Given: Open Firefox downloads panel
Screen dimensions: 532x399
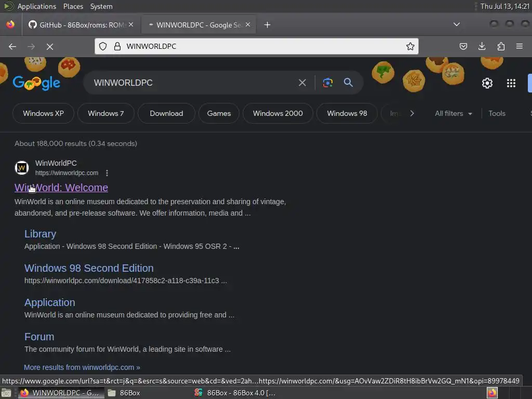Looking at the screenshot, I should point(482,46).
